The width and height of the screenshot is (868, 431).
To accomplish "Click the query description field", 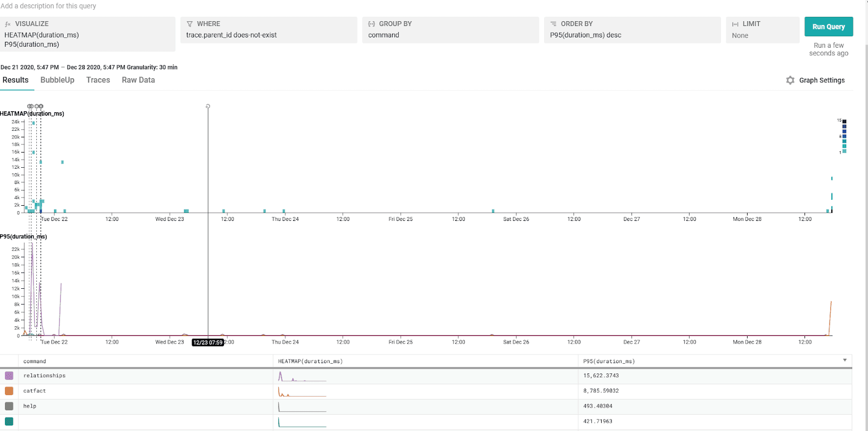I will 49,6.
